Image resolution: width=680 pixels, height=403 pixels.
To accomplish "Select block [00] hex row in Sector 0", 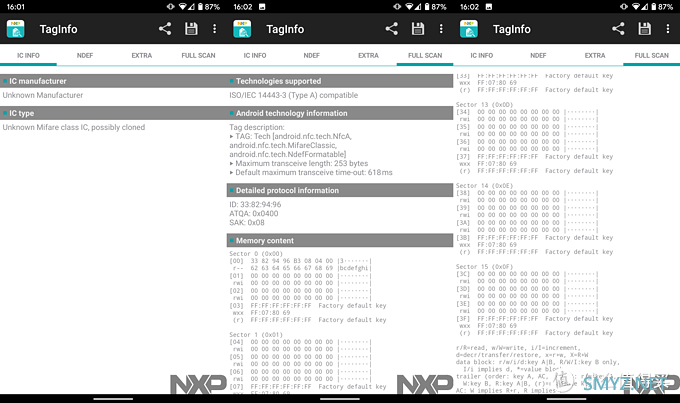I will [x=301, y=261].
